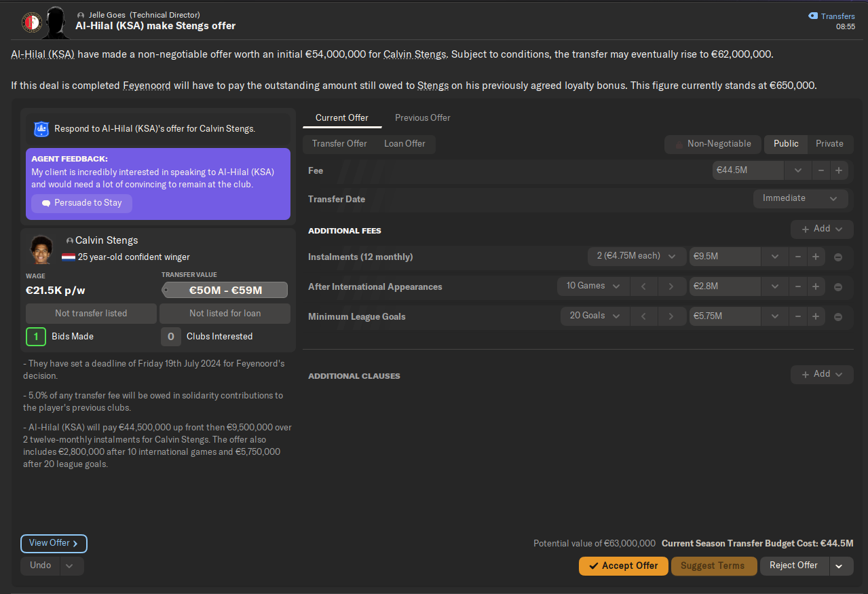
Task: Decrease the Instalments amount with minus
Action: click(798, 257)
